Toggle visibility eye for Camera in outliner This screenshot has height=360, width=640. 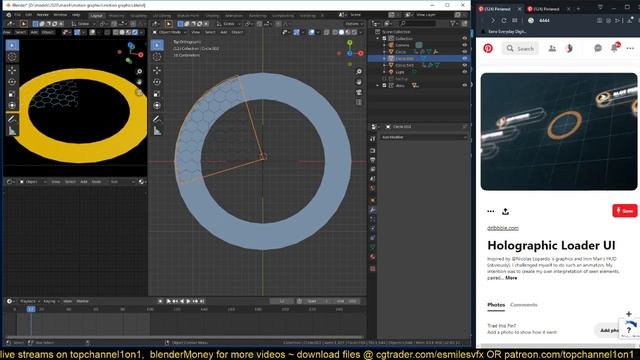click(x=464, y=45)
